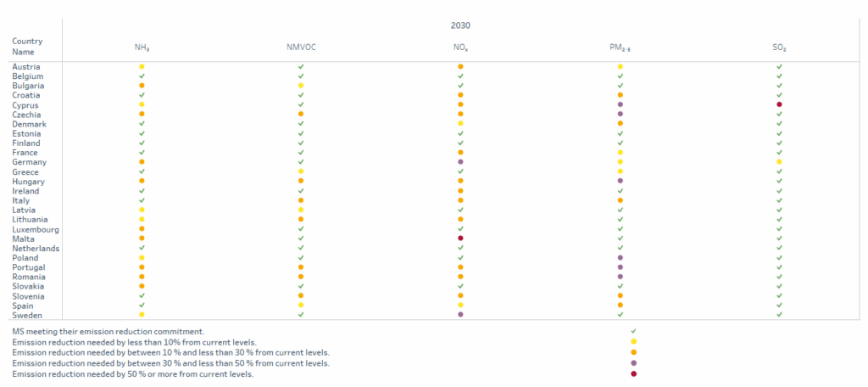Select Germany's yellow SO2 dot
Viewport: 868px width, 387px height.
780,162
